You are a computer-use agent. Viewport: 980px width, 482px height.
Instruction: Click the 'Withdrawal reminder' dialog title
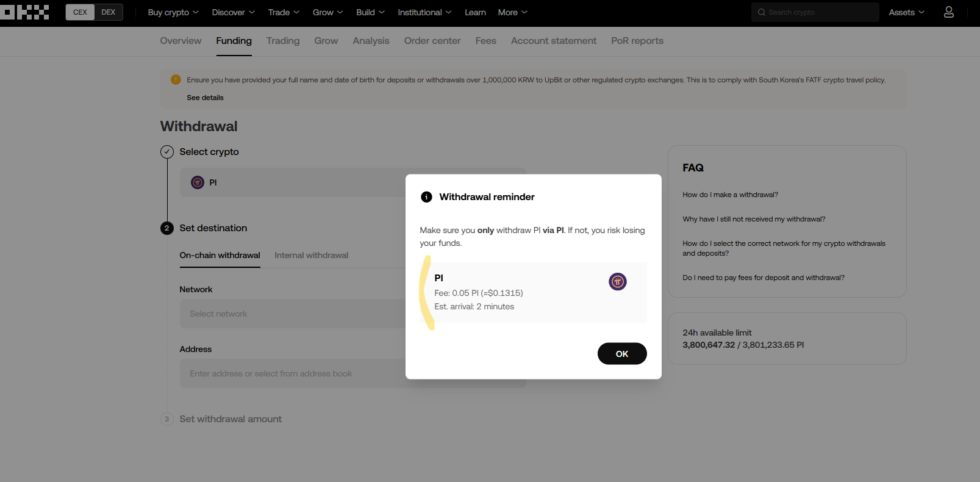(487, 197)
